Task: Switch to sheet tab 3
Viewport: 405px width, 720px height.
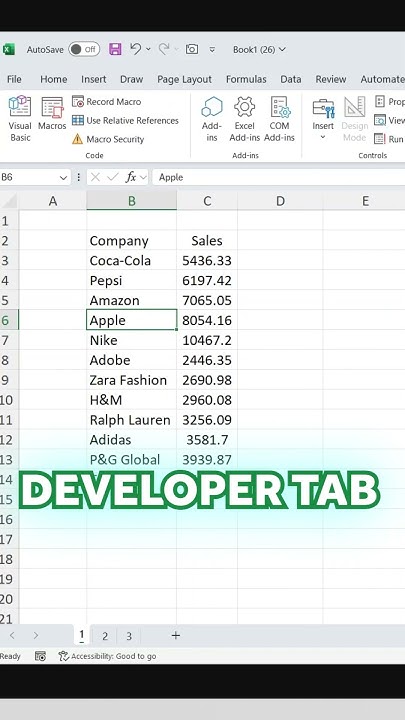Action: coord(129,636)
